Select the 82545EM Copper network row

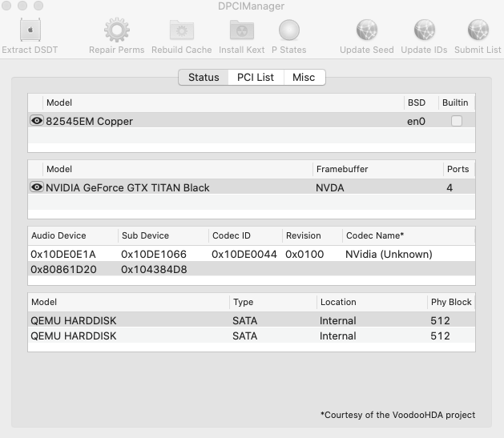coord(252,120)
